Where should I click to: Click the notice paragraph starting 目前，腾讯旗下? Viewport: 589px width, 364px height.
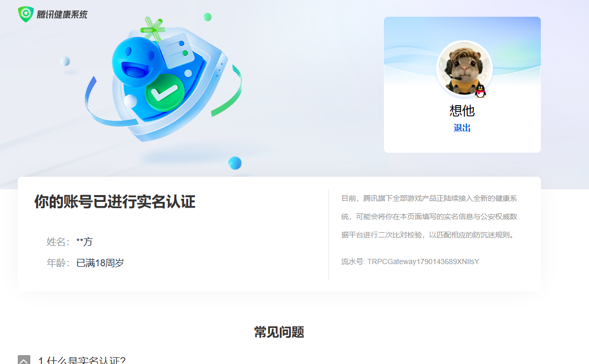coord(429,217)
